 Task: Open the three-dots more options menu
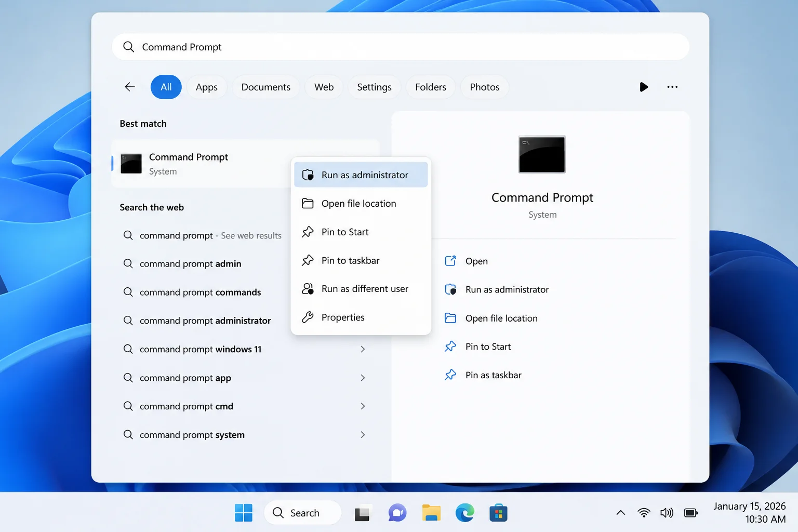tap(672, 87)
